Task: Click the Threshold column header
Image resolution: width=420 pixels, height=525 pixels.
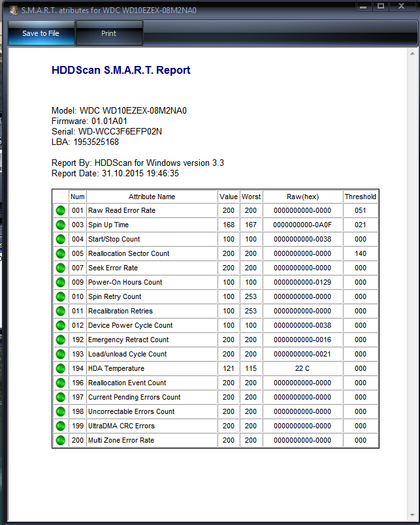Action: [361, 197]
